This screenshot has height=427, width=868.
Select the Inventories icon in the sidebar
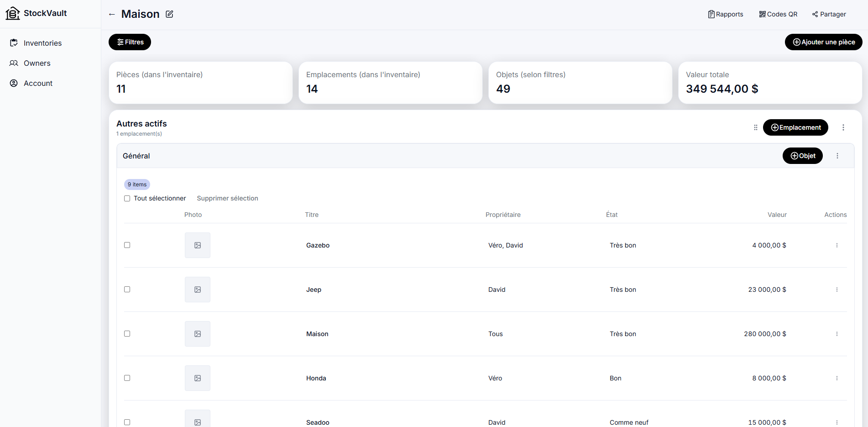(14, 43)
